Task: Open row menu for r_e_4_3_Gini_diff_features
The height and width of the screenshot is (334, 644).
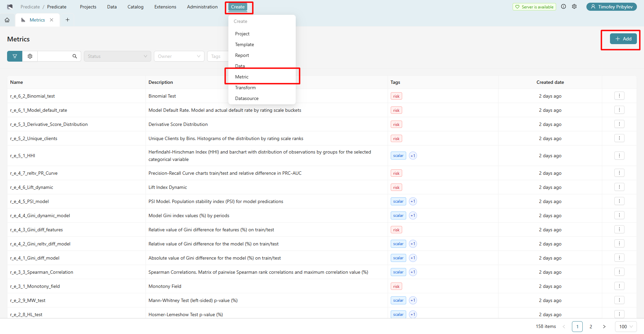Action: point(619,230)
